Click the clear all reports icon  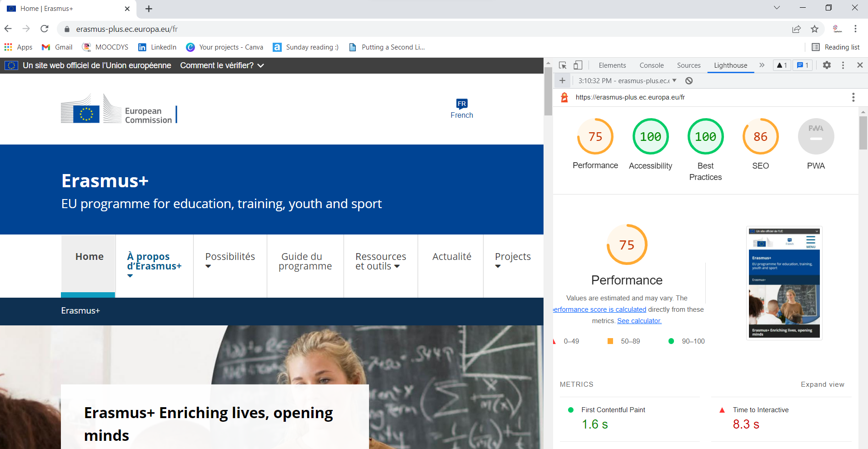pos(689,81)
